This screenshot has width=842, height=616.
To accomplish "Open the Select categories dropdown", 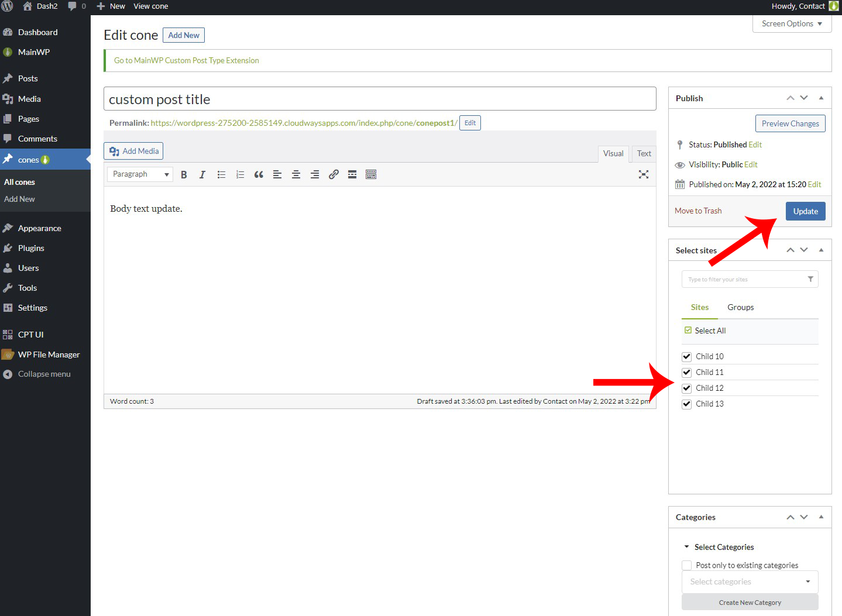I will [x=750, y=581].
